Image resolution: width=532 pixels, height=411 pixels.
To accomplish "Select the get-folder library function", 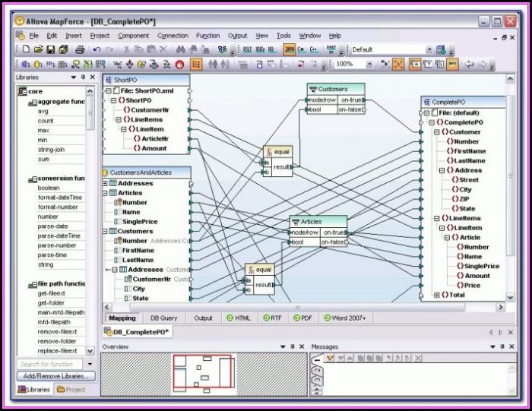I will (51, 303).
